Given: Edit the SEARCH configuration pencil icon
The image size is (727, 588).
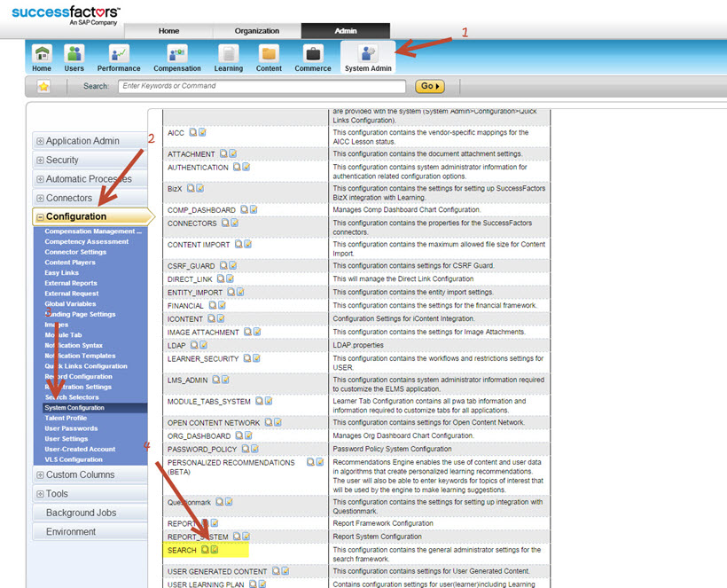Looking at the screenshot, I should pyautogui.click(x=215, y=550).
